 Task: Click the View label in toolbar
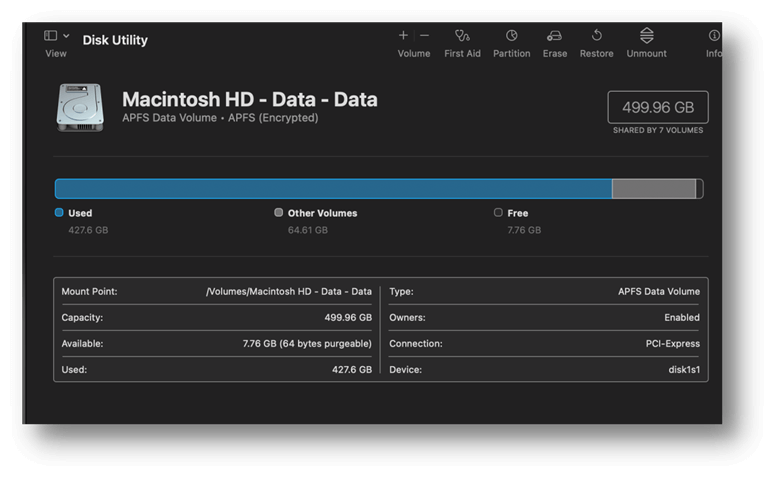click(x=56, y=53)
